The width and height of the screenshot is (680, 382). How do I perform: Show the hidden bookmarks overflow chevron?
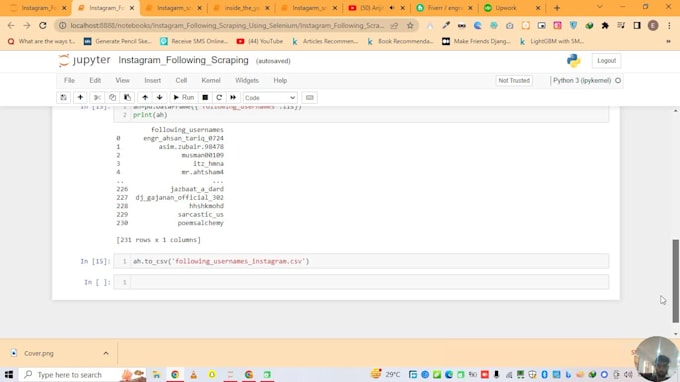668,41
